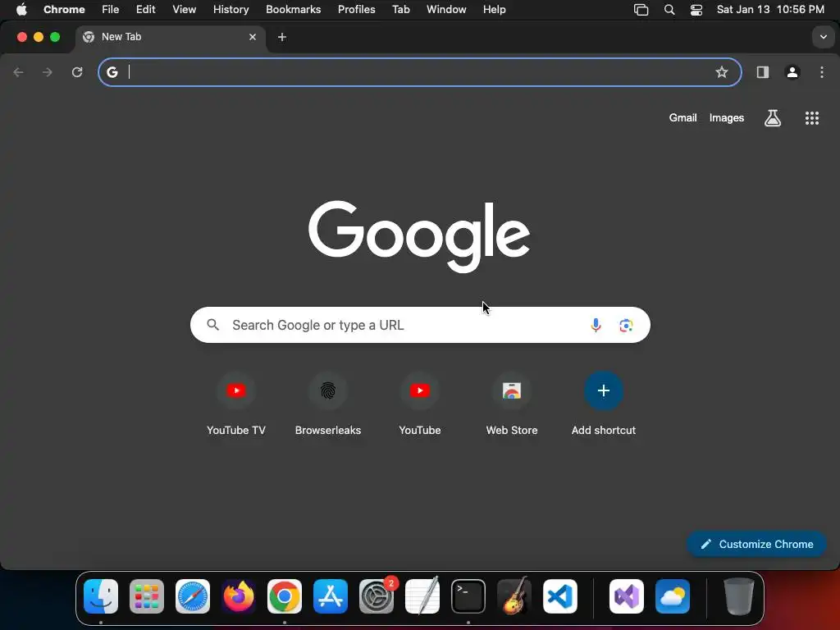Open the Browserleaks shortcut
The height and width of the screenshot is (630, 840).
(328, 404)
